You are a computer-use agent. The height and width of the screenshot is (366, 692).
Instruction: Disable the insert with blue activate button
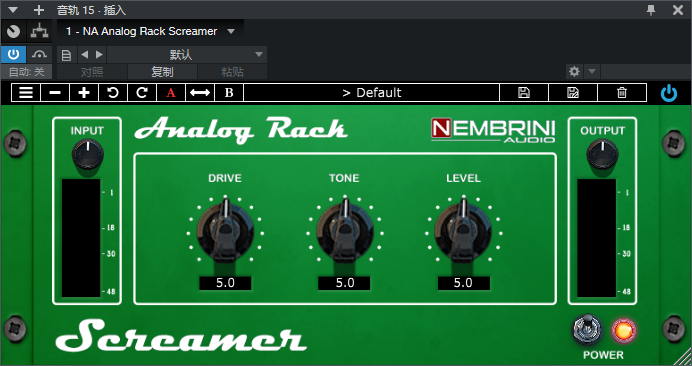tap(13, 55)
